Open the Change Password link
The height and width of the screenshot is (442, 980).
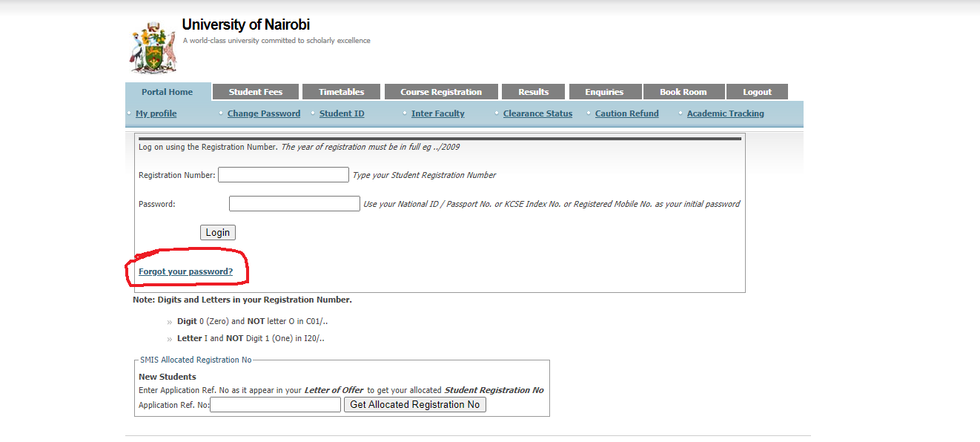tap(264, 113)
